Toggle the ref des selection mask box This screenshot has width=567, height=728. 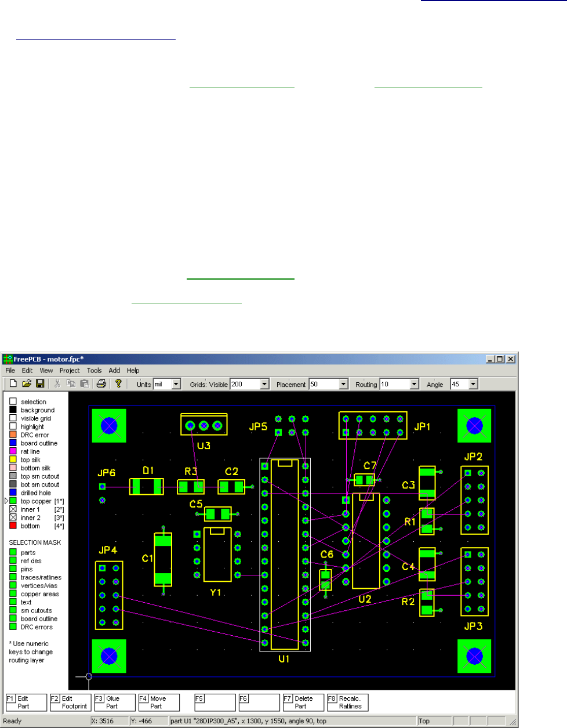(x=13, y=561)
